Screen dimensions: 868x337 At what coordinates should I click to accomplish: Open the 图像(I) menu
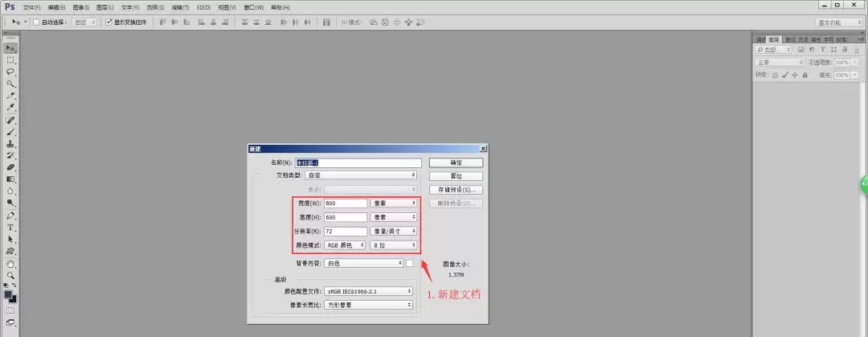point(81,8)
